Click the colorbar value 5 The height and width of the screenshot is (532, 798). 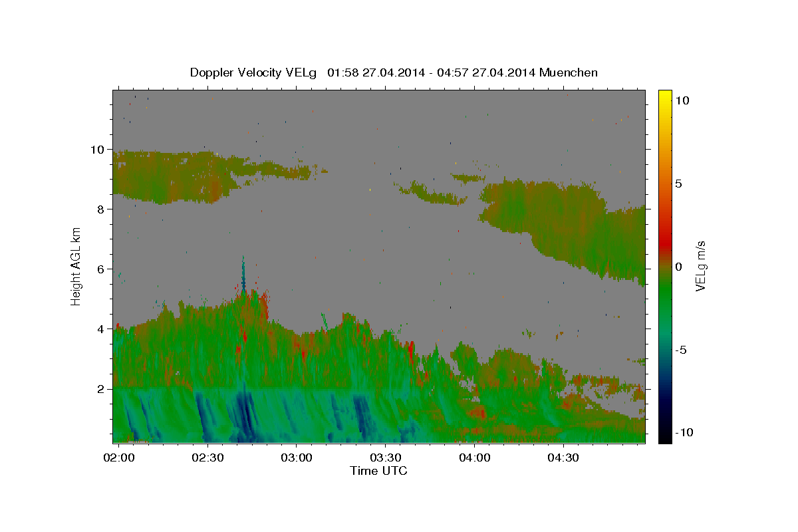pyautogui.click(x=678, y=183)
